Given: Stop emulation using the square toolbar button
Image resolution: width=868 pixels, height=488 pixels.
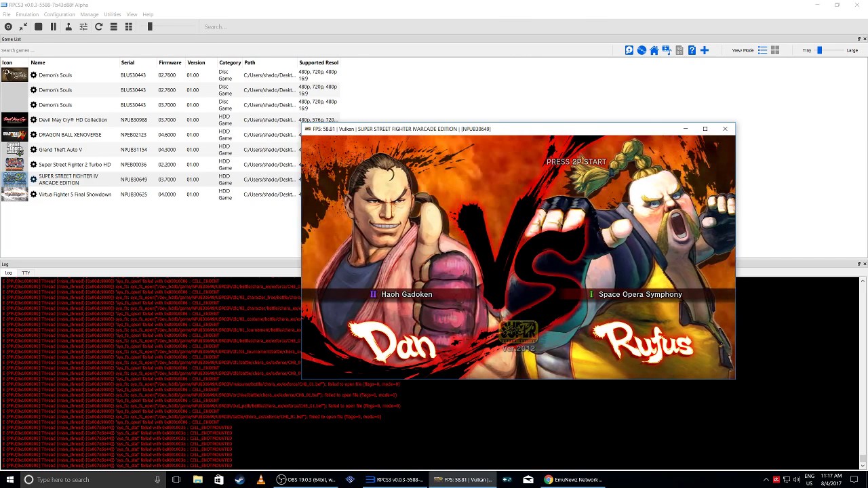Looking at the screenshot, I should coord(38,26).
